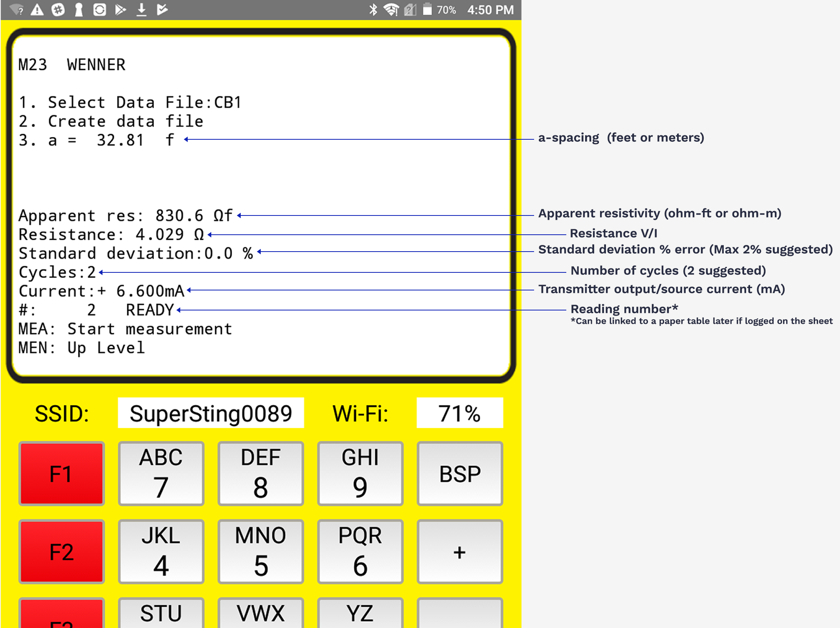The width and height of the screenshot is (840, 628).
Task: Click the status bar clock 4:50 PM
Action: click(x=490, y=9)
